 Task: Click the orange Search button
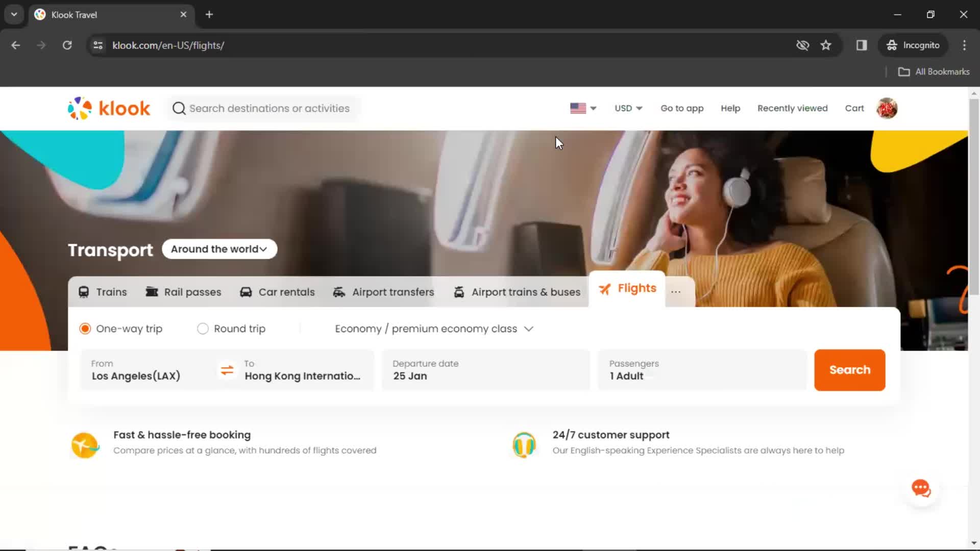(849, 369)
